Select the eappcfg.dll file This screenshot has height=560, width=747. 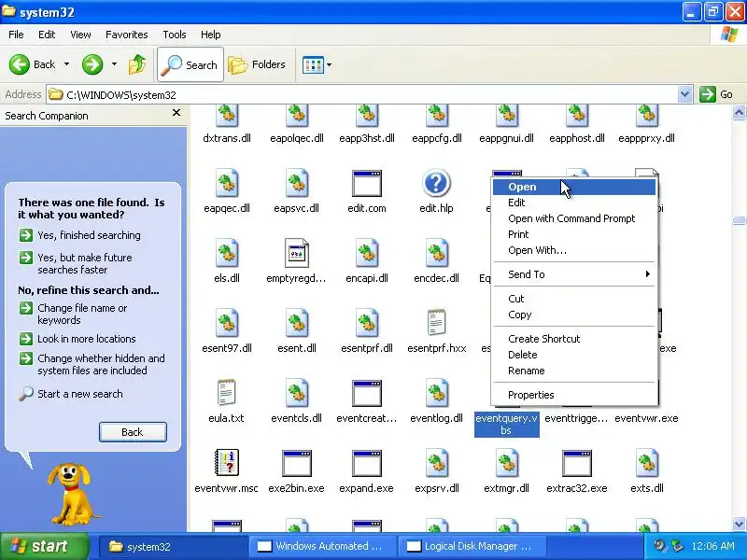pos(437,125)
